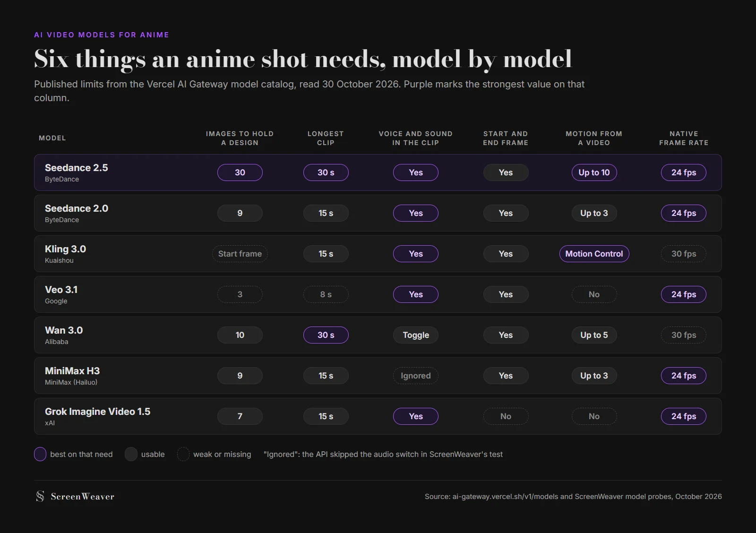Select the MiniMax H3 model name
Viewport: 756px width, 533px height.
[x=72, y=371]
